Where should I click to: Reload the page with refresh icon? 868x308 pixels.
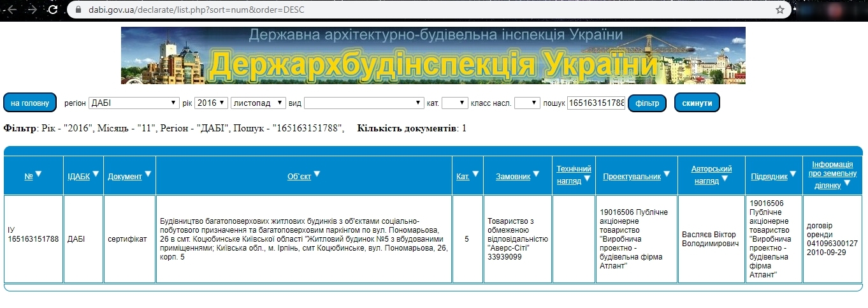53,10
